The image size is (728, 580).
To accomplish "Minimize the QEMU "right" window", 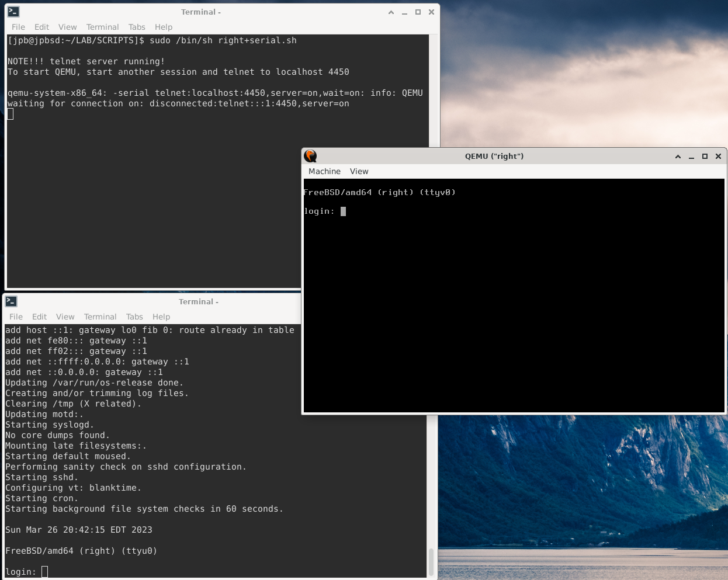I will point(691,157).
